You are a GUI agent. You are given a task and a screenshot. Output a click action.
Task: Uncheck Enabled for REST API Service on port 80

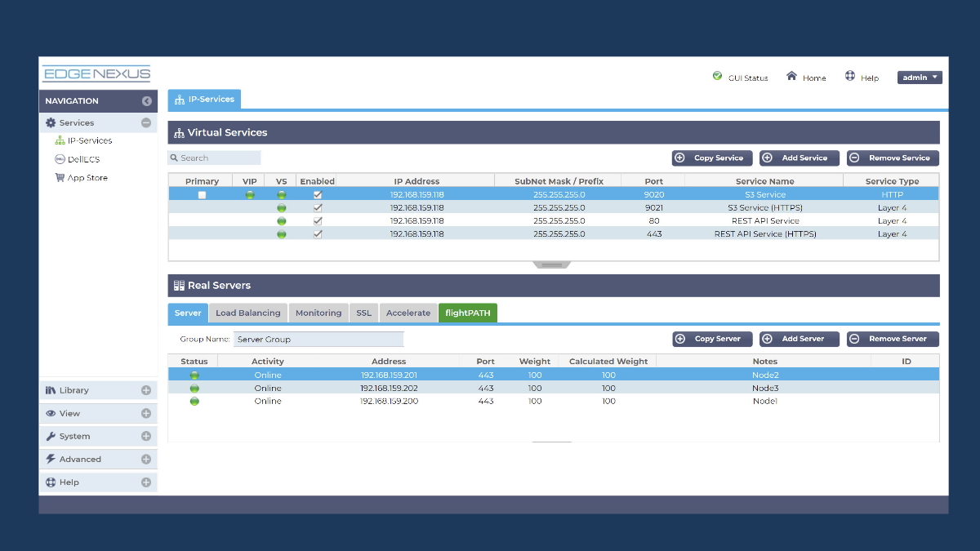point(317,220)
